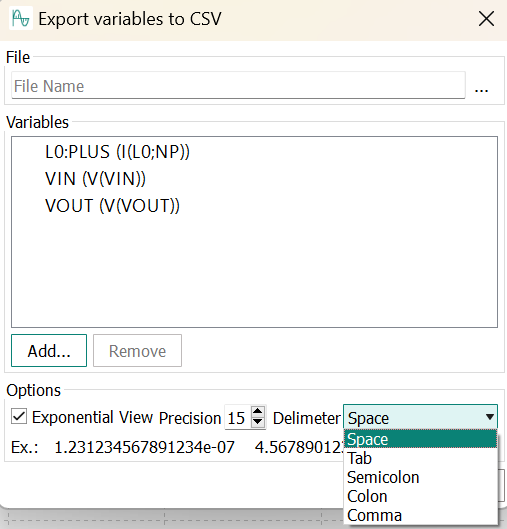Click the Precision value field showing 15
Screen dimensions: 507x529
pos(238,417)
